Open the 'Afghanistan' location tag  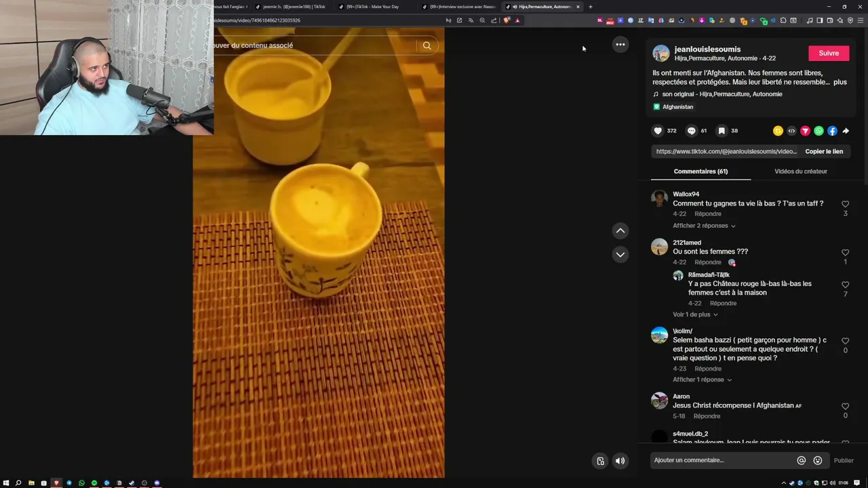click(673, 107)
